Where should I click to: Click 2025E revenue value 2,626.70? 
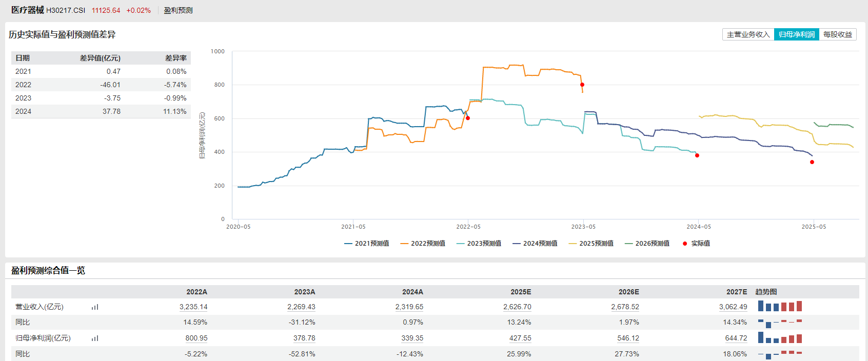pyautogui.click(x=517, y=307)
